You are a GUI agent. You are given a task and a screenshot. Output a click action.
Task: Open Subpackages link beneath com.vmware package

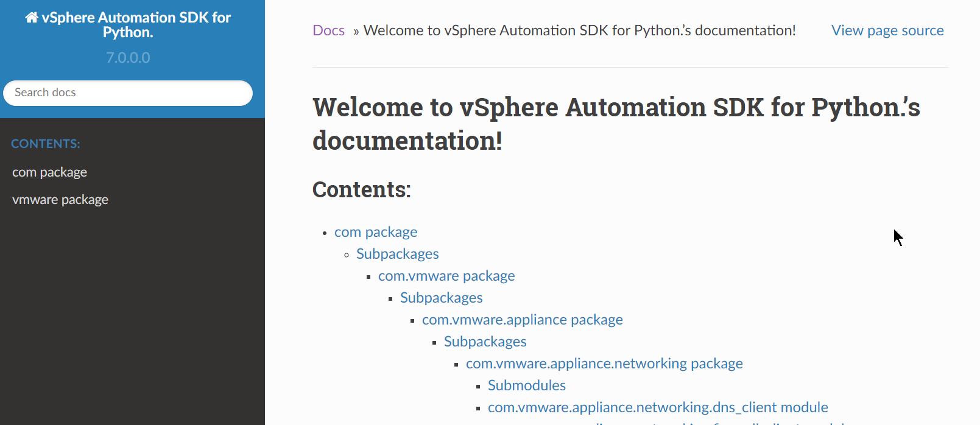coord(441,298)
